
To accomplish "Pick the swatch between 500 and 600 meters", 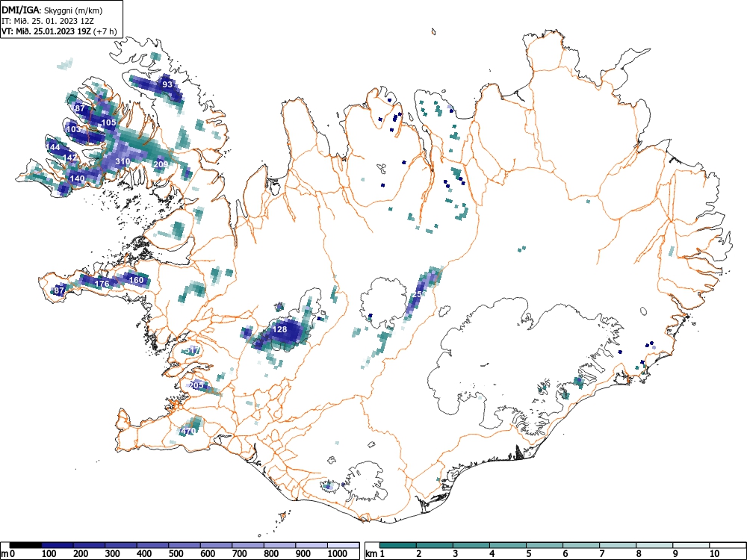I will [185, 545].
